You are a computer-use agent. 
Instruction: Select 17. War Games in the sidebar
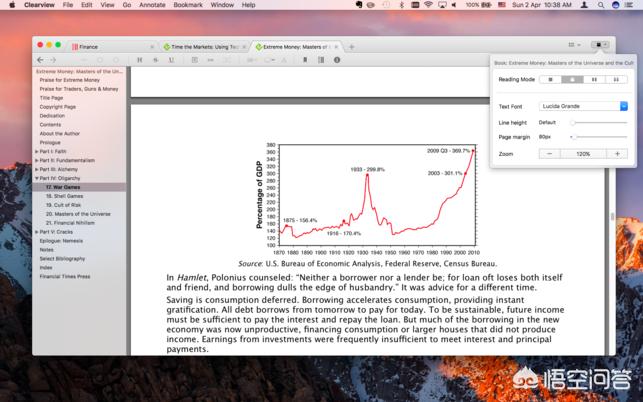point(80,187)
